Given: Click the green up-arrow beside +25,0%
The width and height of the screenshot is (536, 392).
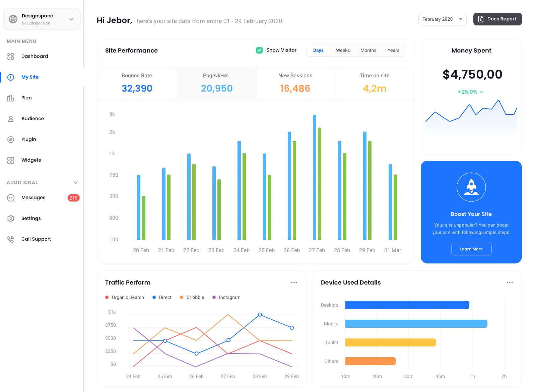Looking at the screenshot, I should click(x=481, y=92).
